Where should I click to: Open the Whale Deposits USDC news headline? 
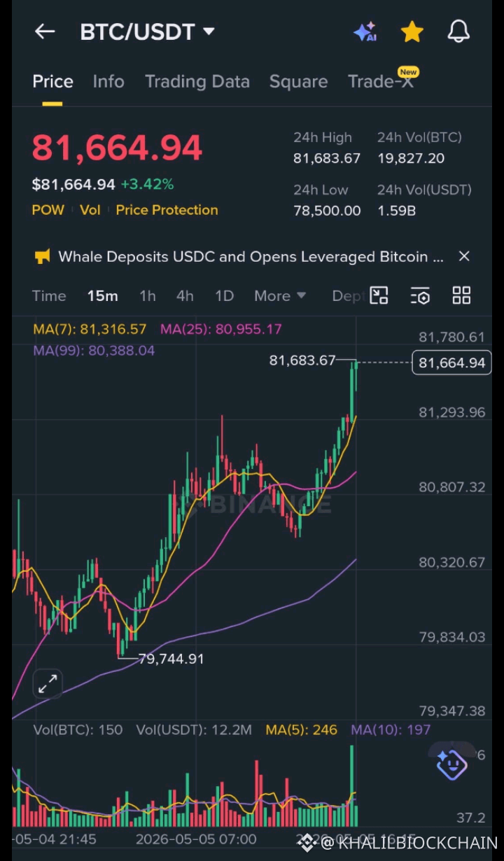point(251,257)
